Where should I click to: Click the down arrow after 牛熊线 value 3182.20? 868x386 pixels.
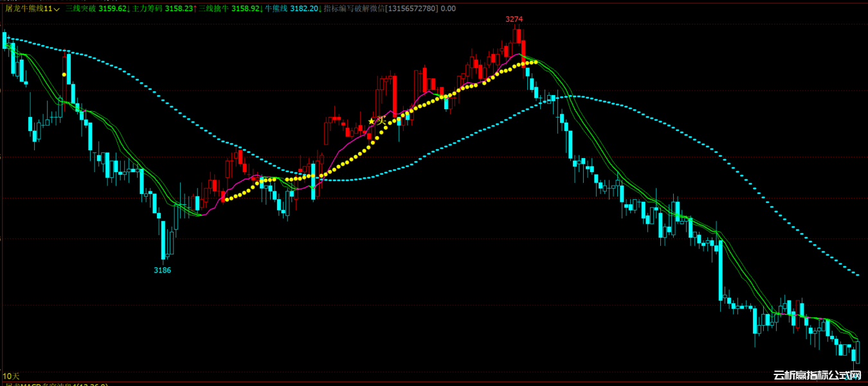(320, 9)
